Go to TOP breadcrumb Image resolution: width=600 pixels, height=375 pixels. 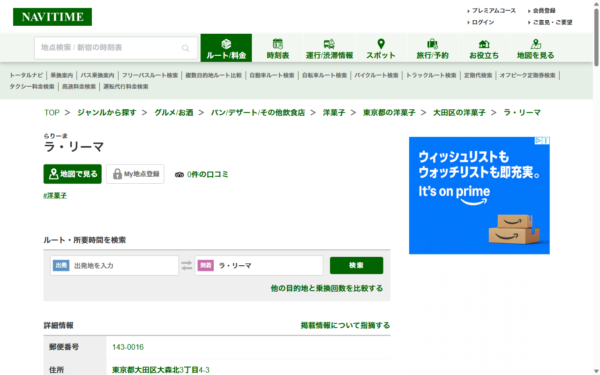click(x=52, y=112)
